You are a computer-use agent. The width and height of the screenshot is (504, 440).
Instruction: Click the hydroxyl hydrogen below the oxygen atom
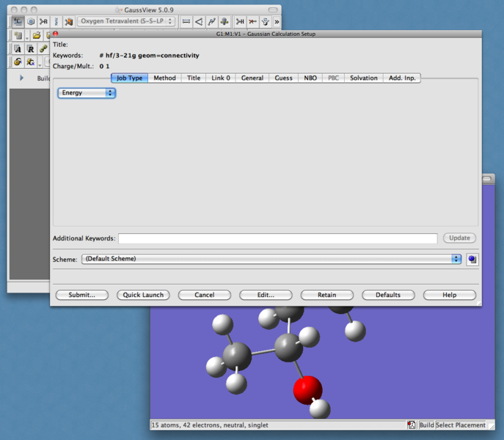pos(320,408)
